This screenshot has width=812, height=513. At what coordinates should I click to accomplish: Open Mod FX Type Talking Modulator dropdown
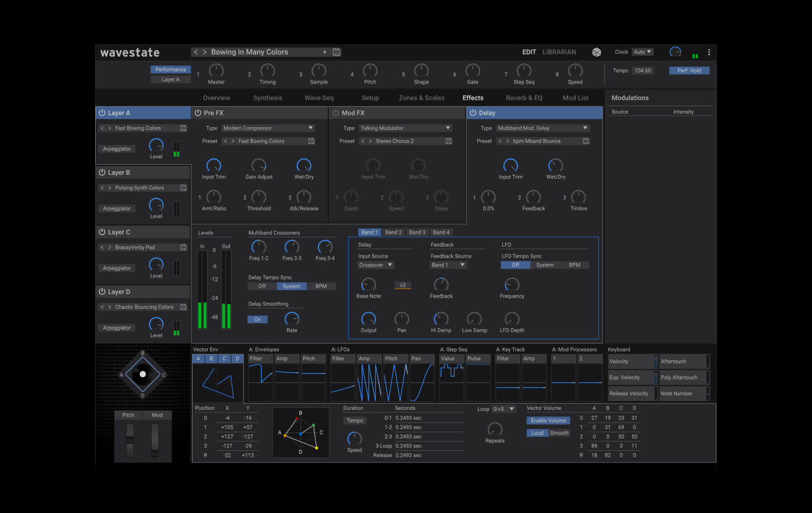(x=405, y=128)
